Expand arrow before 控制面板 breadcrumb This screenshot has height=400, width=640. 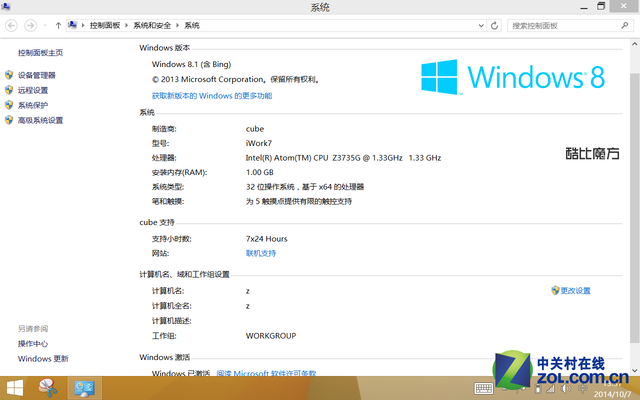[x=83, y=26]
